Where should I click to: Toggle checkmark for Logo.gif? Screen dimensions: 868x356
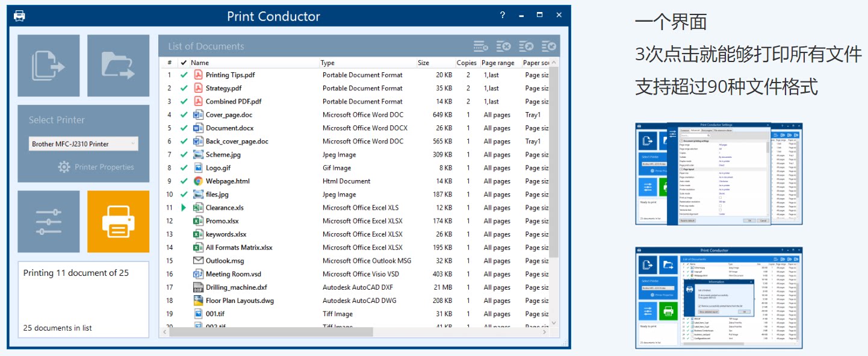point(184,167)
